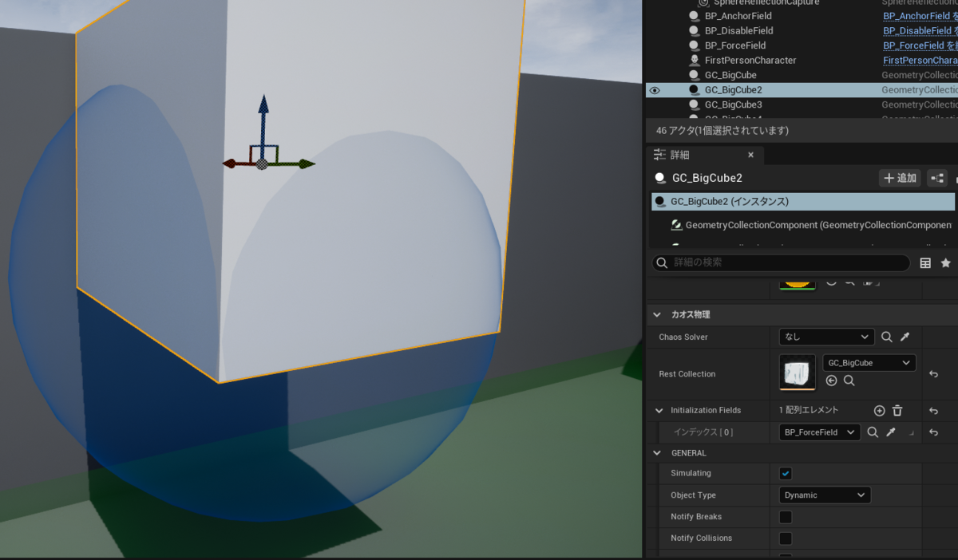Add element to Initialization Fields array

click(x=880, y=411)
